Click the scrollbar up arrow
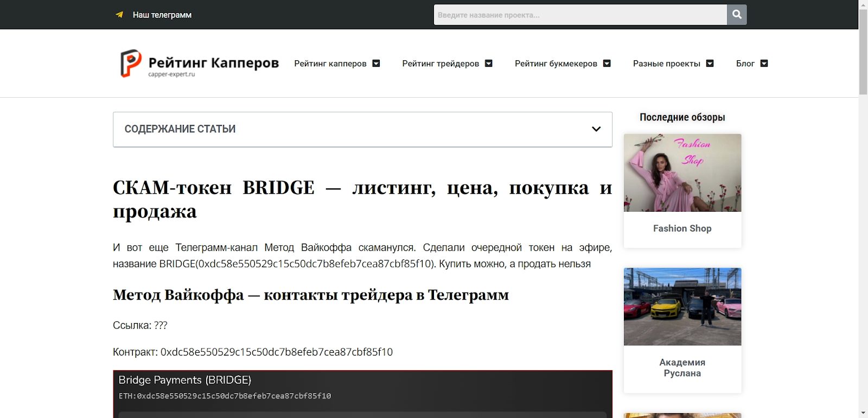The width and height of the screenshot is (868, 418). point(863,4)
